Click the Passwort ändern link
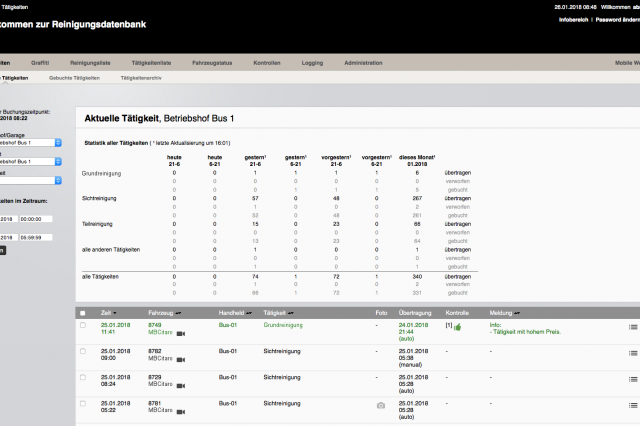This screenshot has width=640, height=426. tap(618, 20)
